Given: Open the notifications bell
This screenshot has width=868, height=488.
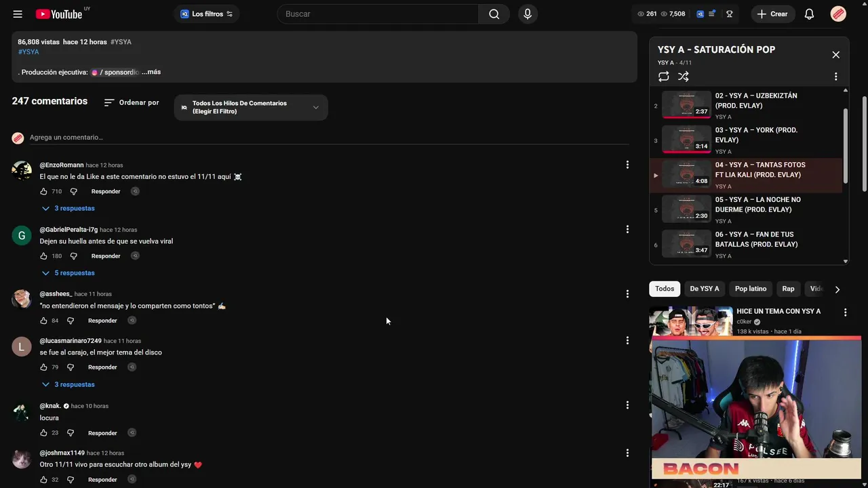Looking at the screenshot, I should (809, 14).
